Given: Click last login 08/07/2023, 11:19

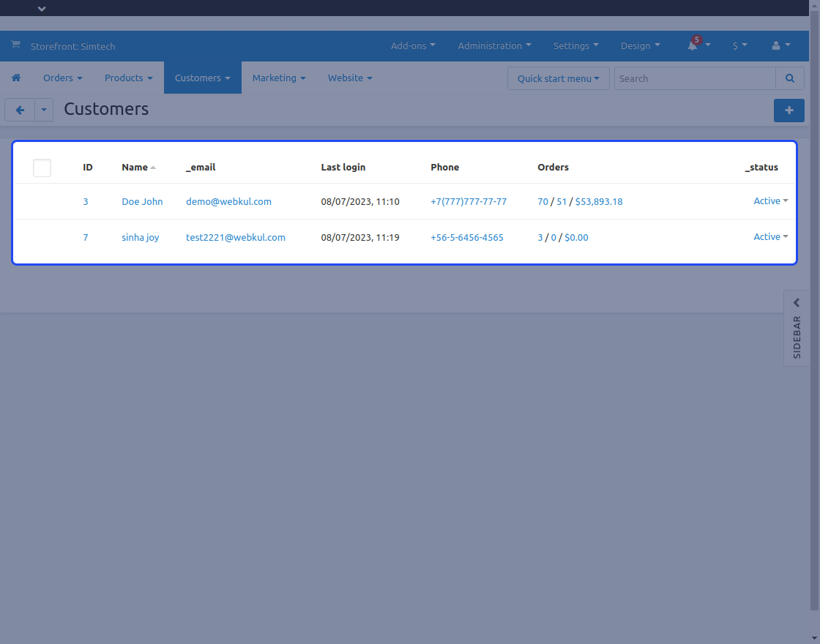Looking at the screenshot, I should pyautogui.click(x=360, y=237).
